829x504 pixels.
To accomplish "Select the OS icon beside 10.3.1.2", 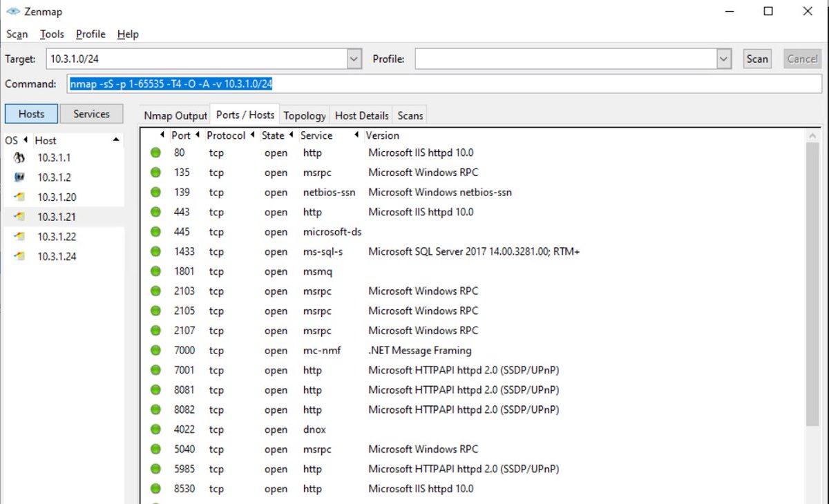I will point(19,177).
